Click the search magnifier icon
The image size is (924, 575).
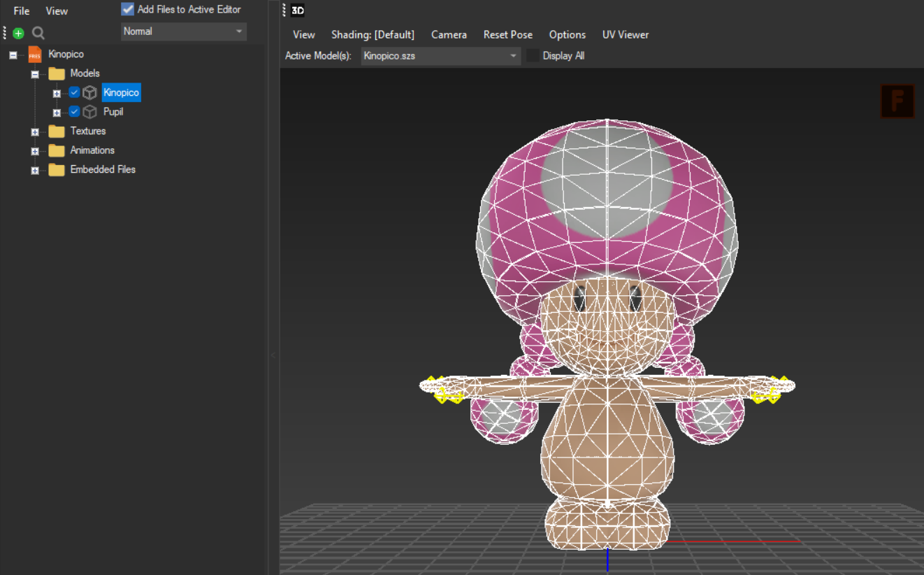38,33
